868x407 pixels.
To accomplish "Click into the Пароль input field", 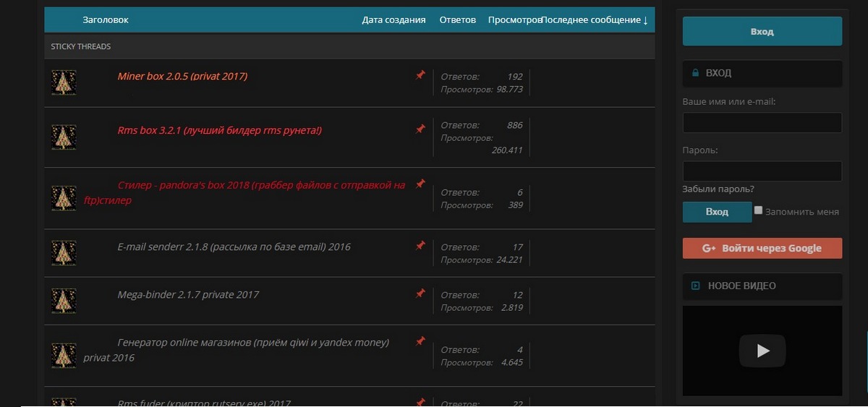I will click(762, 171).
